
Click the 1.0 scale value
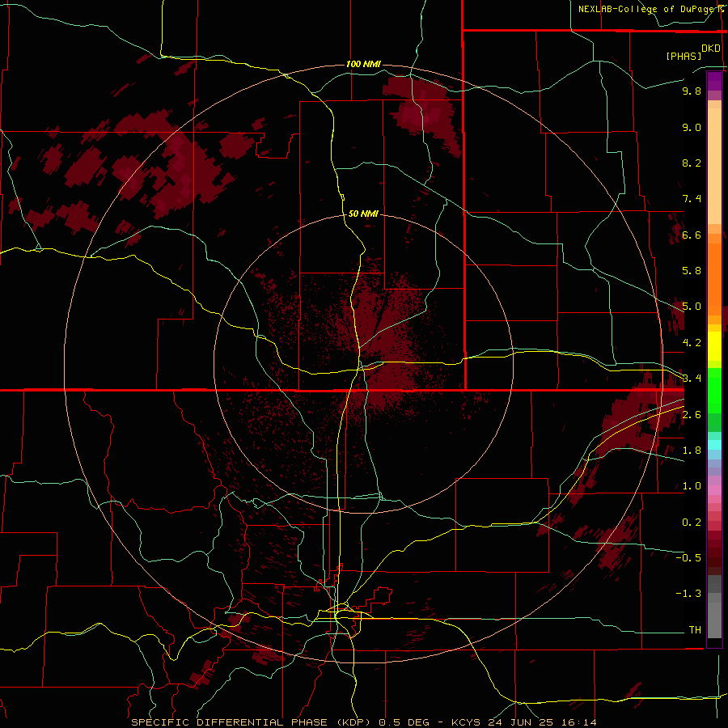[x=692, y=486]
